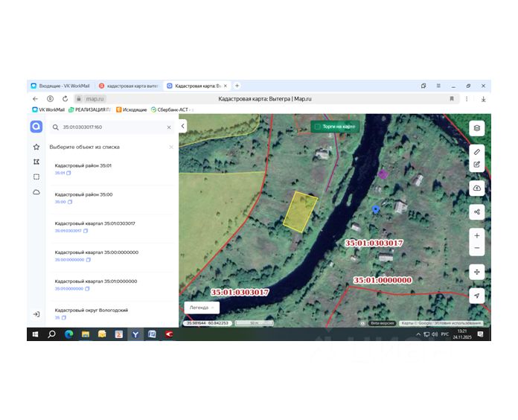Open the link 35:00:0000000 in the list
Screen dimensions: 518x420
[70, 260]
